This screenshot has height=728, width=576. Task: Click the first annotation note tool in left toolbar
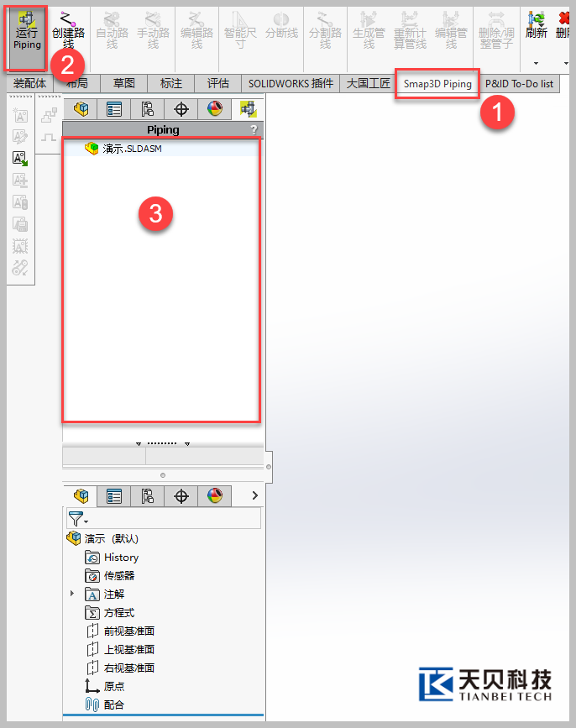(20, 115)
